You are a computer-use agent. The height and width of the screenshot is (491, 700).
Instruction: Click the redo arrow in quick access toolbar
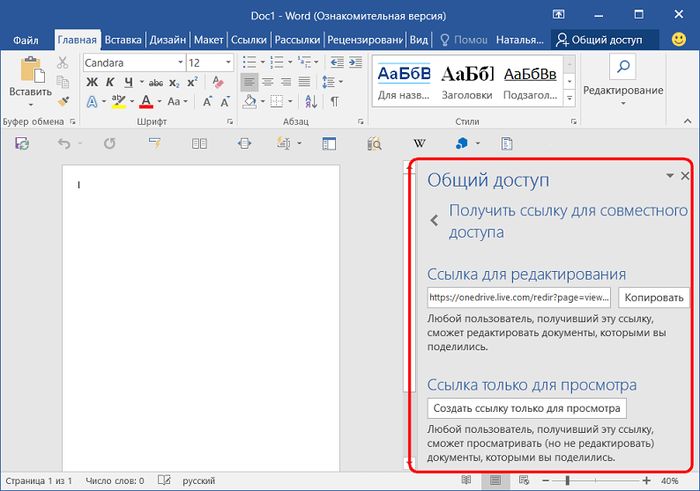110,143
